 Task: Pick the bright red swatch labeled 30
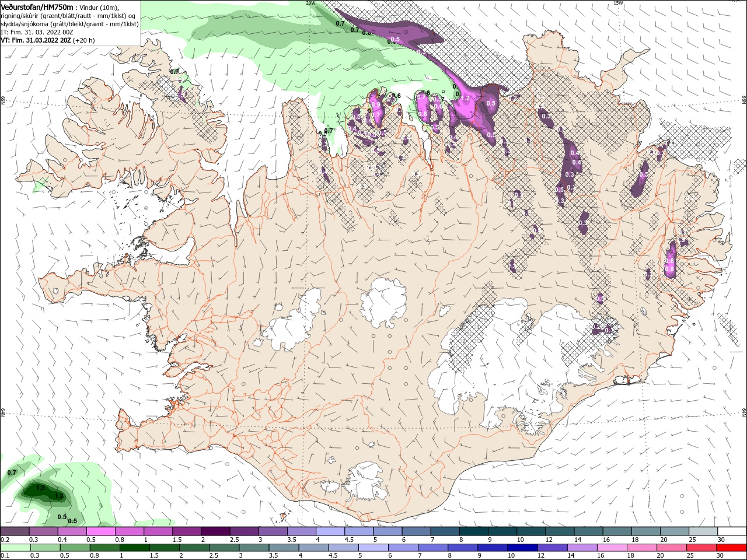tap(731, 548)
